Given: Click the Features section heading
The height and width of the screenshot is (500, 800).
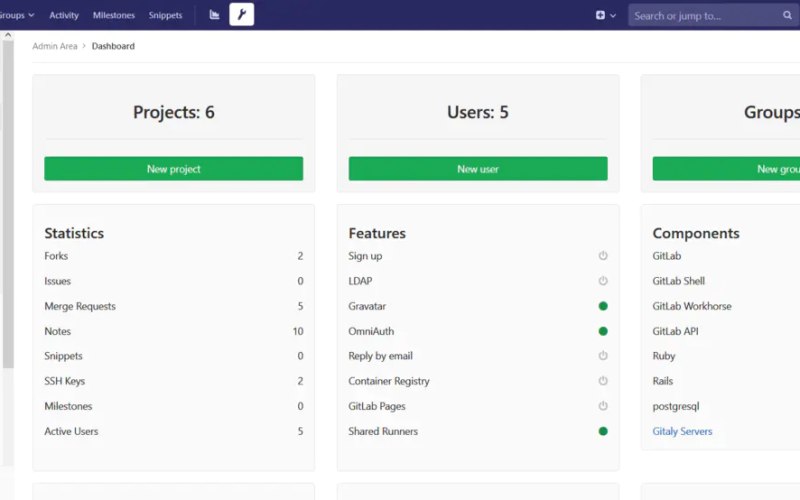Looking at the screenshot, I should [377, 233].
